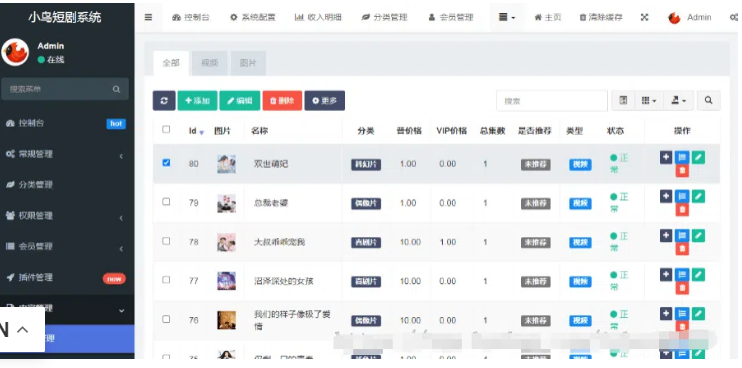Click the green edit pencil for row 79
This screenshot has height=368, width=742.
698,196
